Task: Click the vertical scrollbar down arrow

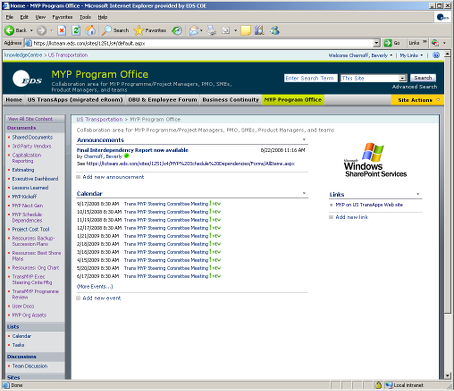Action: pos(447,376)
